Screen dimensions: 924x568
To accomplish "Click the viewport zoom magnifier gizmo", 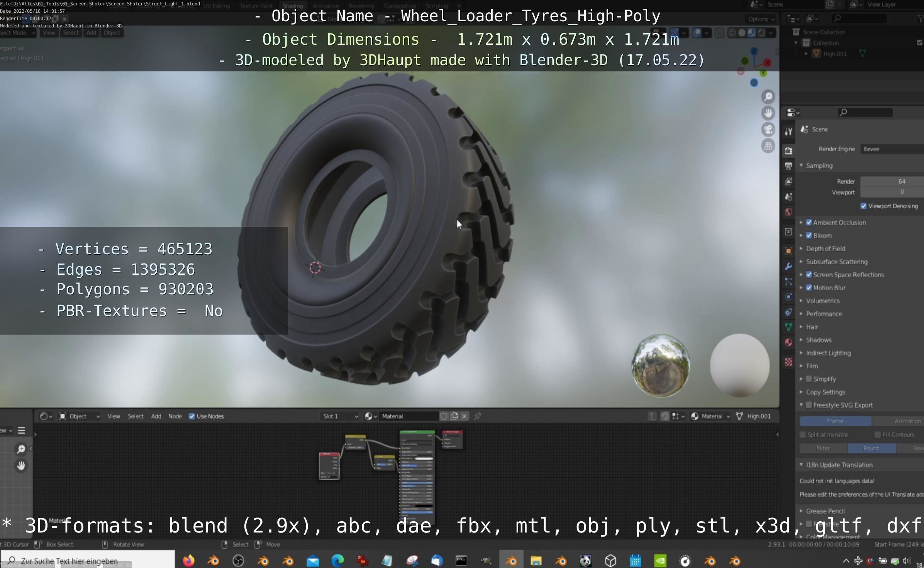I will point(768,97).
